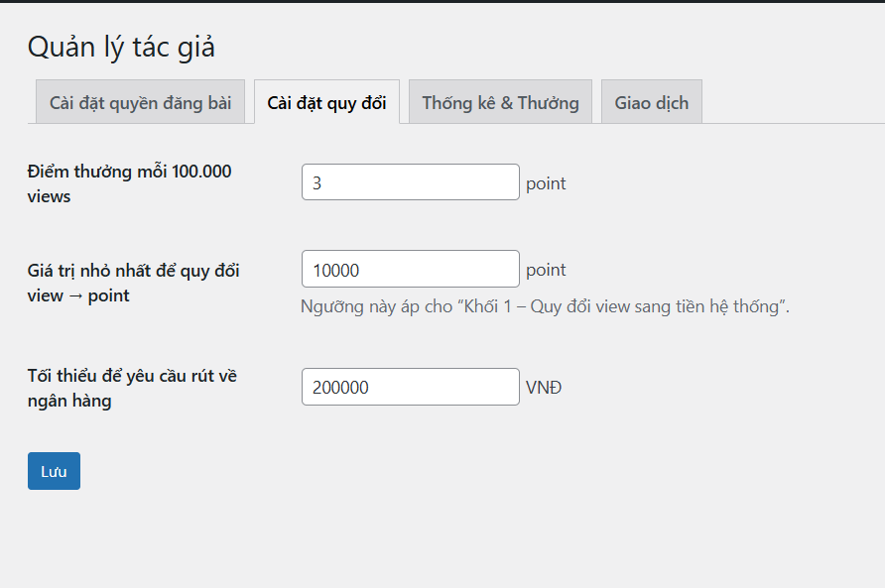Focus the bonus points field containing 3
Screen dimensions: 885x588
(410, 182)
